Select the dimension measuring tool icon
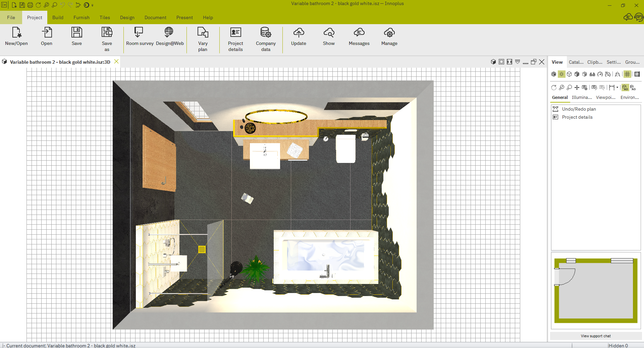The width and height of the screenshot is (644, 348). point(611,88)
